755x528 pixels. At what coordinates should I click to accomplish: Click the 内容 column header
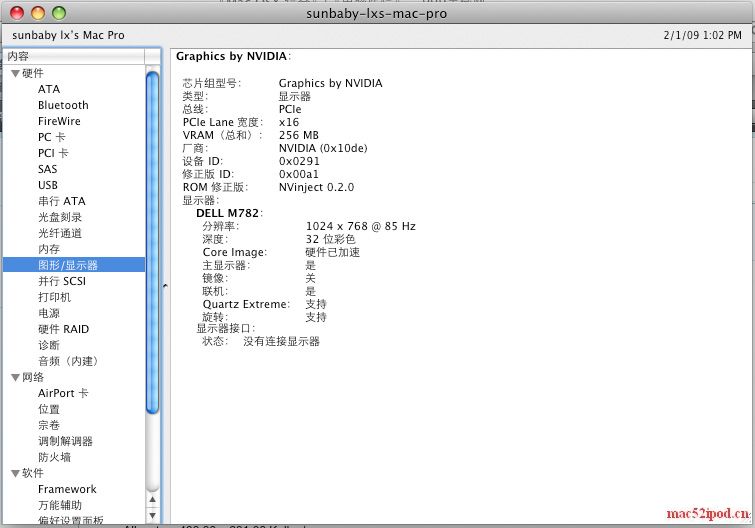coord(74,56)
